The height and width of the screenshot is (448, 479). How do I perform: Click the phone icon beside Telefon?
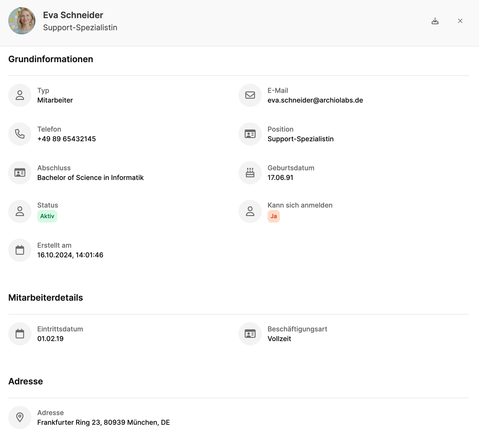click(x=20, y=134)
